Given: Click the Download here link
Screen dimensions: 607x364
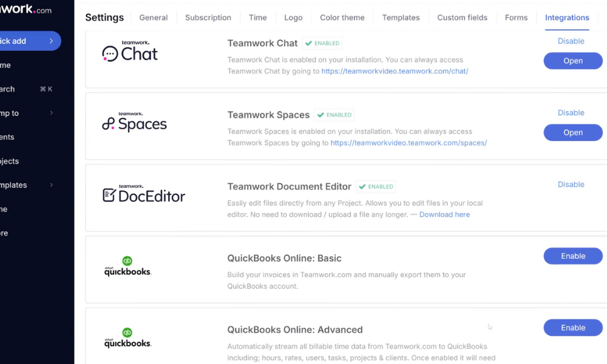Looking at the screenshot, I should click(444, 215).
